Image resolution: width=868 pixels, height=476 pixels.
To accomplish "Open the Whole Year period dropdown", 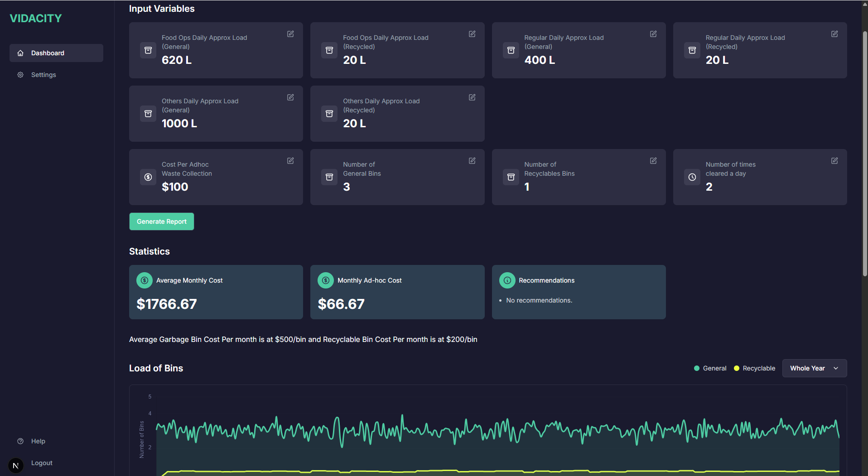I will point(814,368).
